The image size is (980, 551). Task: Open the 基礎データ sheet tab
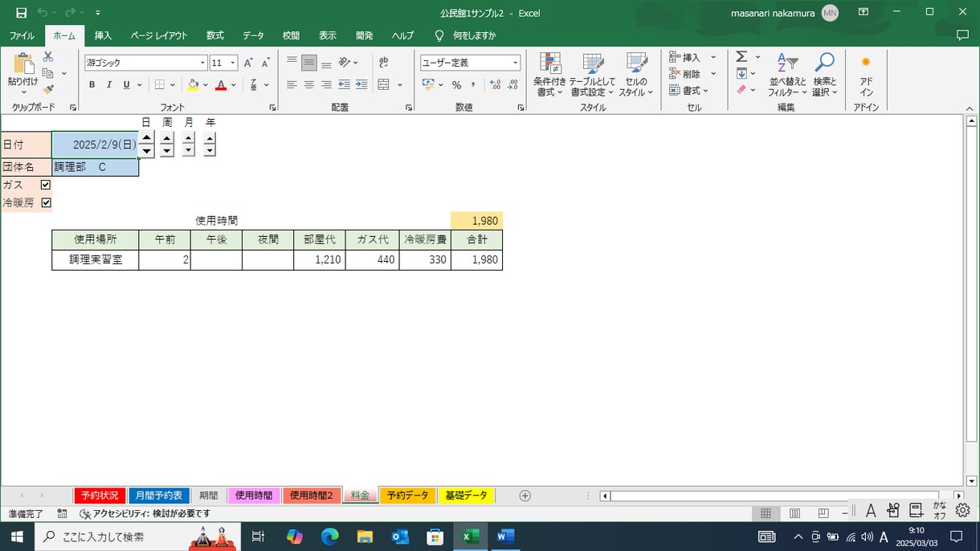(466, 496)
